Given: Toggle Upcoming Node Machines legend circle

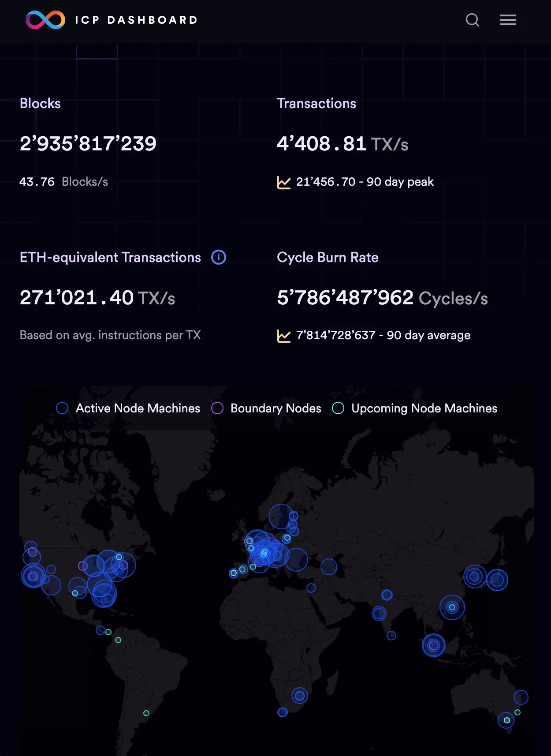Looking at the screenshot, I should pyautogui.click(x=338, y=408).
